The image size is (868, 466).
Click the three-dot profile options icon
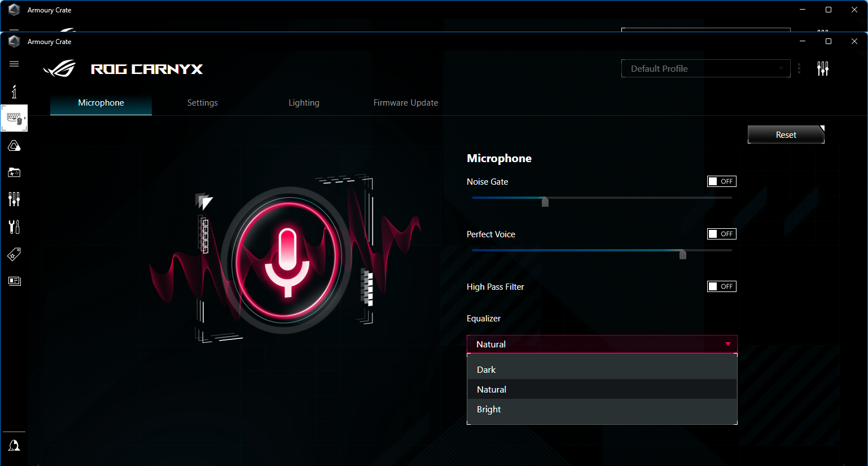coord(799,68)
